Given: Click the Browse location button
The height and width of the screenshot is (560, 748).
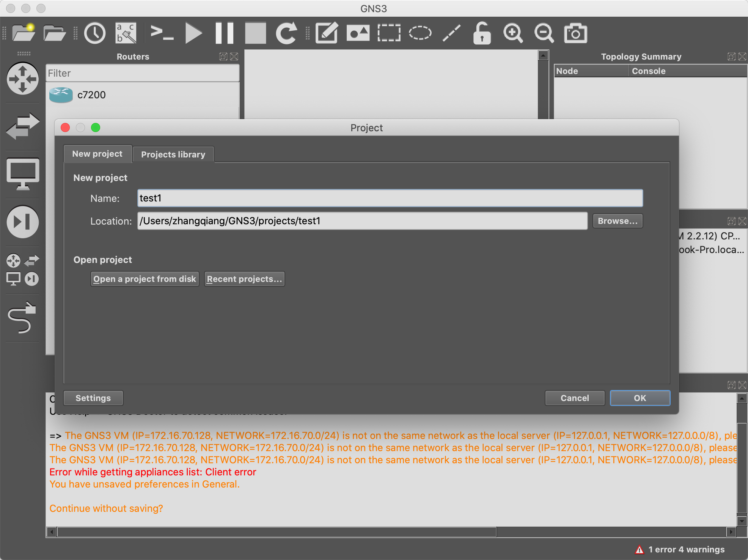Looking at the screenshot, I should (x=617, y=221).
